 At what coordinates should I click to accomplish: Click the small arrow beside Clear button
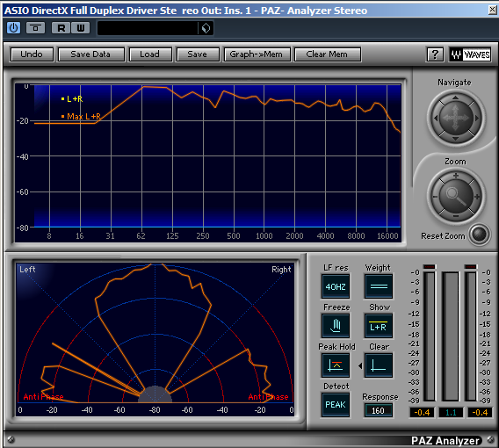pyautogui.click(x=360, y=366)
